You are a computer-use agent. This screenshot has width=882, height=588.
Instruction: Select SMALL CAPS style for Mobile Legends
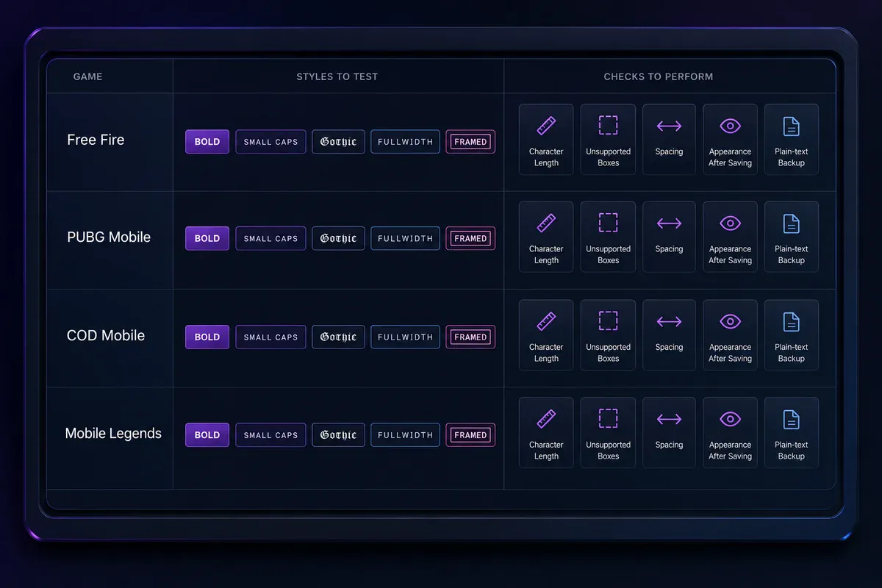[x=270, y=434]
